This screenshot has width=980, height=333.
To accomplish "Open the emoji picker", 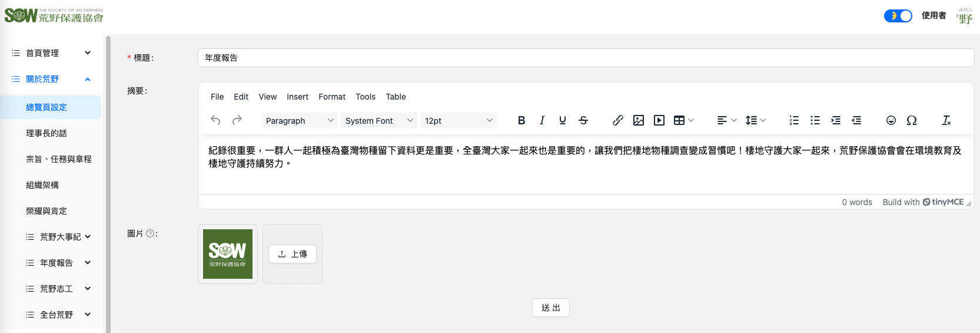I will pyautogui.click(x=891, y=120).
